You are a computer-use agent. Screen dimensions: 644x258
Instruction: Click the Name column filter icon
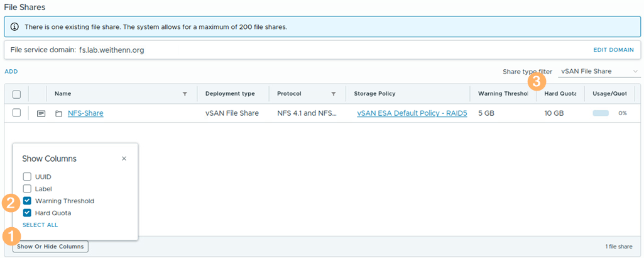[185, 94]
